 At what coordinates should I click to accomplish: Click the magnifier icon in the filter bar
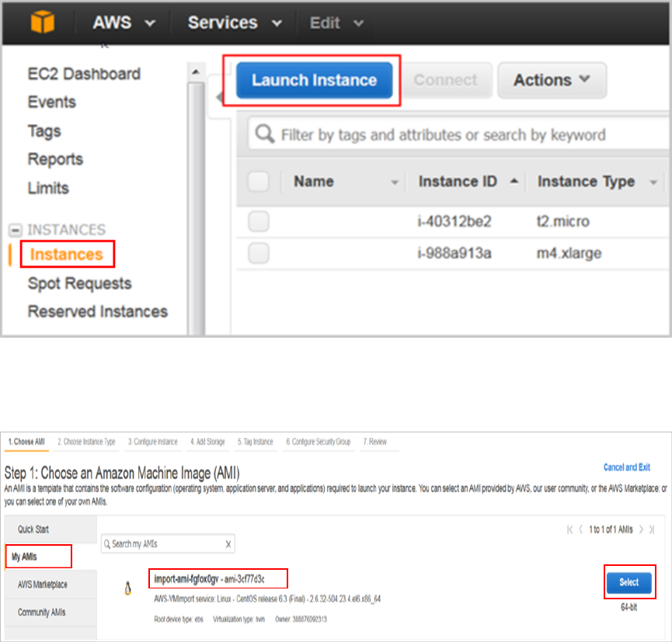tap(264, 134)
